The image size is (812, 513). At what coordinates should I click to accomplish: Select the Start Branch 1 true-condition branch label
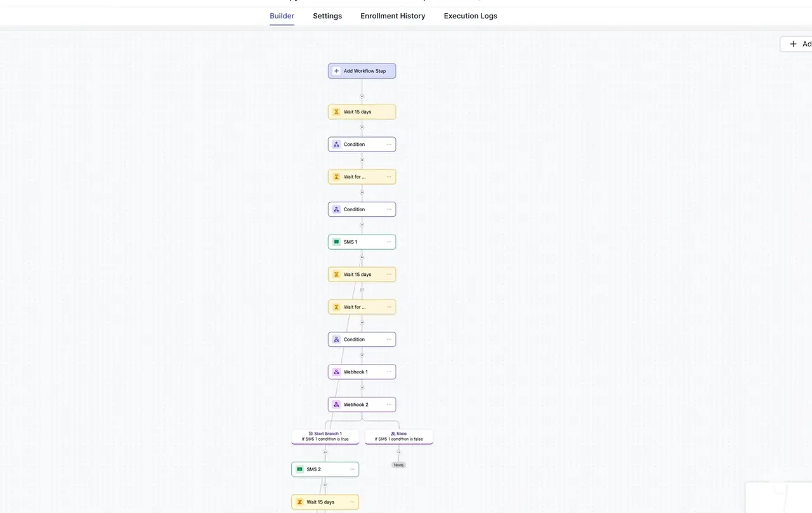325,436
